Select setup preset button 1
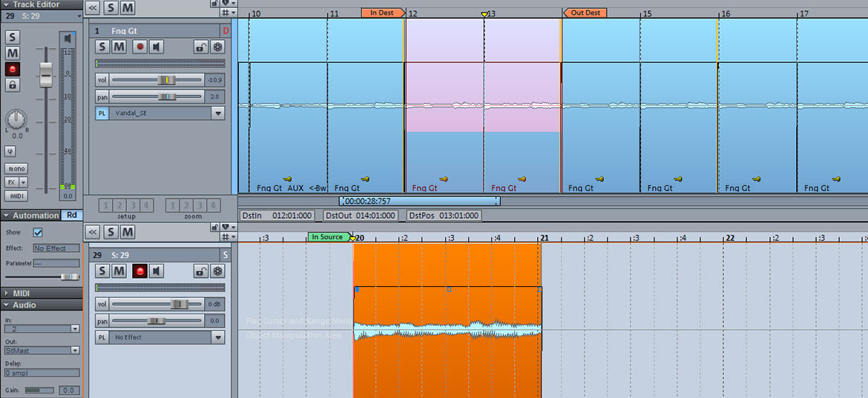868x398 pixels. coord(105,206)
